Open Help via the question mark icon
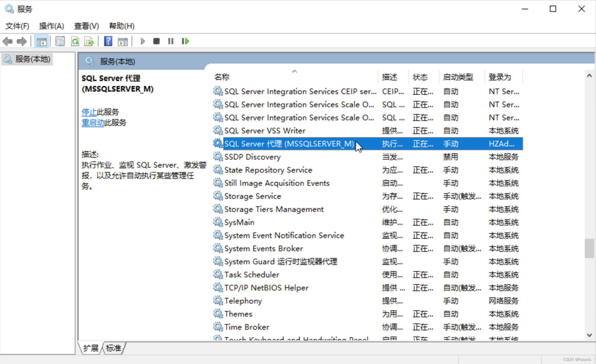The image size is (596, 364). click(x=108, y=41)
